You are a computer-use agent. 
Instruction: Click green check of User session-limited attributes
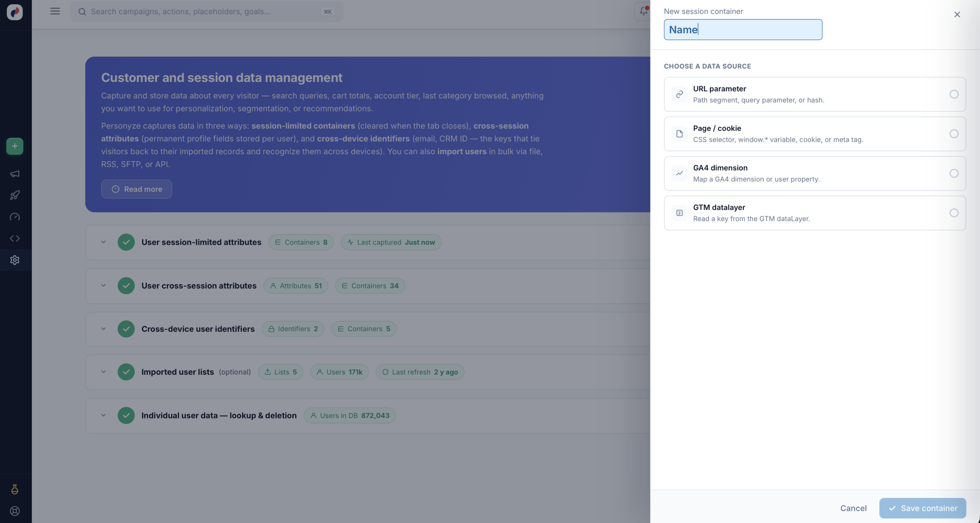[126, 242]
